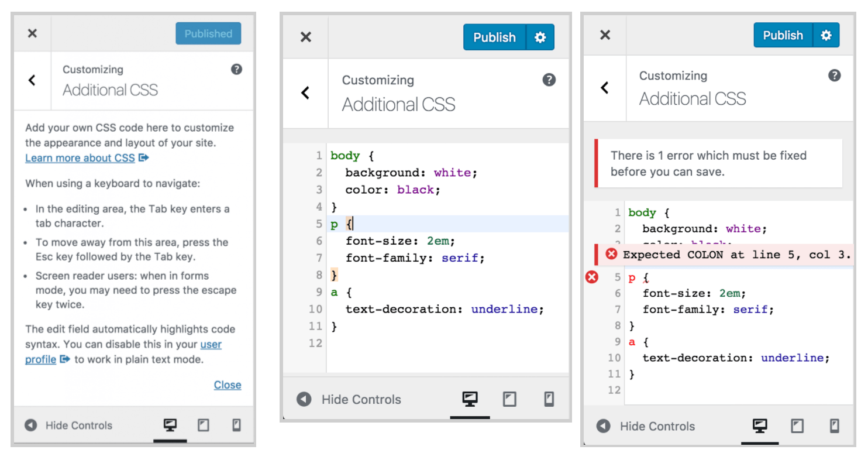Open the gear dropdown in the panel with error notice
The width and height of the screenshot is (868, 460).
(826, 35)
